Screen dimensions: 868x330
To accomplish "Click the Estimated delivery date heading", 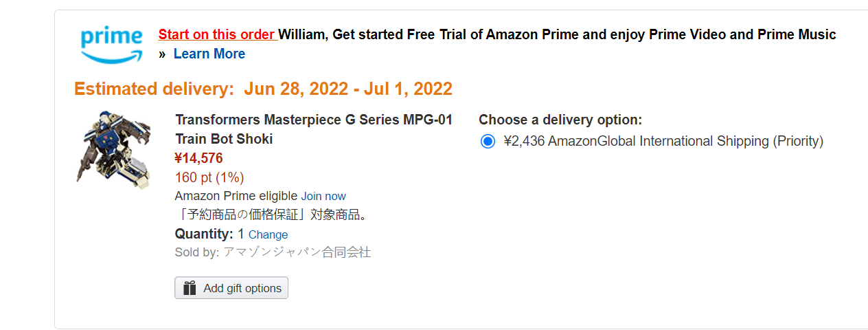I will point(263,89).
